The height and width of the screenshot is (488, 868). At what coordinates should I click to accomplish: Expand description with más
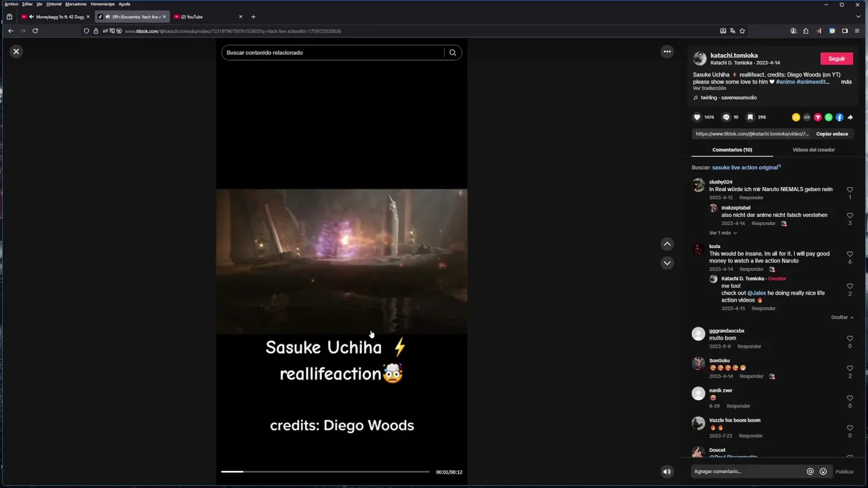point(846,82)
